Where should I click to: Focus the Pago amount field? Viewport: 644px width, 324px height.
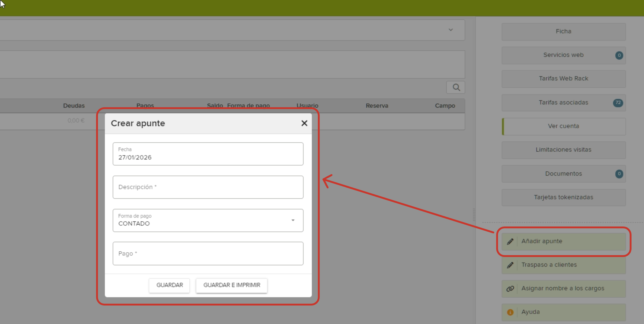(208, 254)
